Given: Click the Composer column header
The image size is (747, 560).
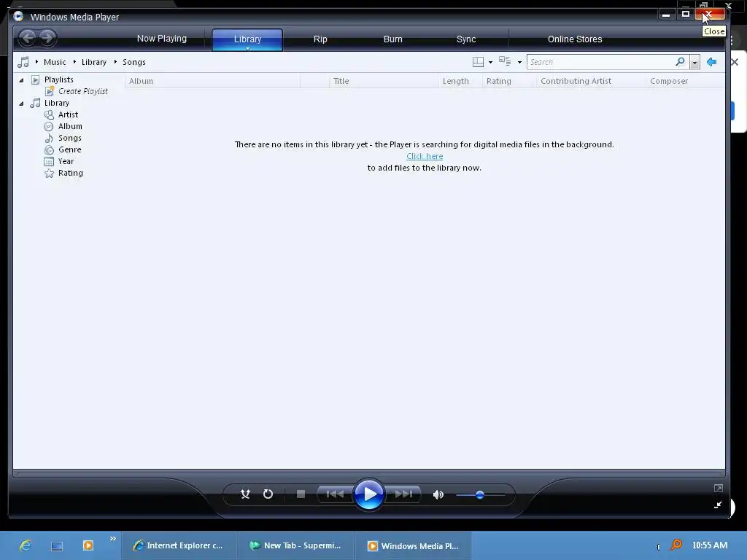Looking at the screenshot, I should click(685, 81).
